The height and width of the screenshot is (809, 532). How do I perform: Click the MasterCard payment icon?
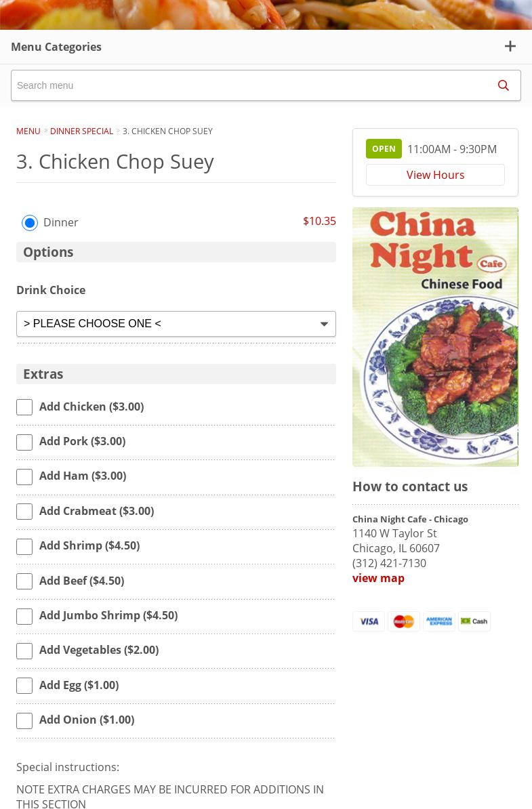coord(404,621)
